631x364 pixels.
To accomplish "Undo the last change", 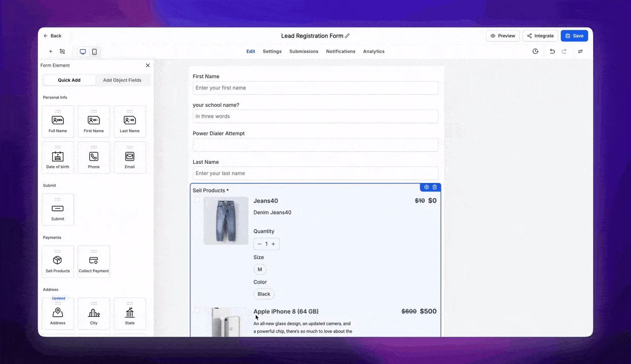I will tap(552, 52).
